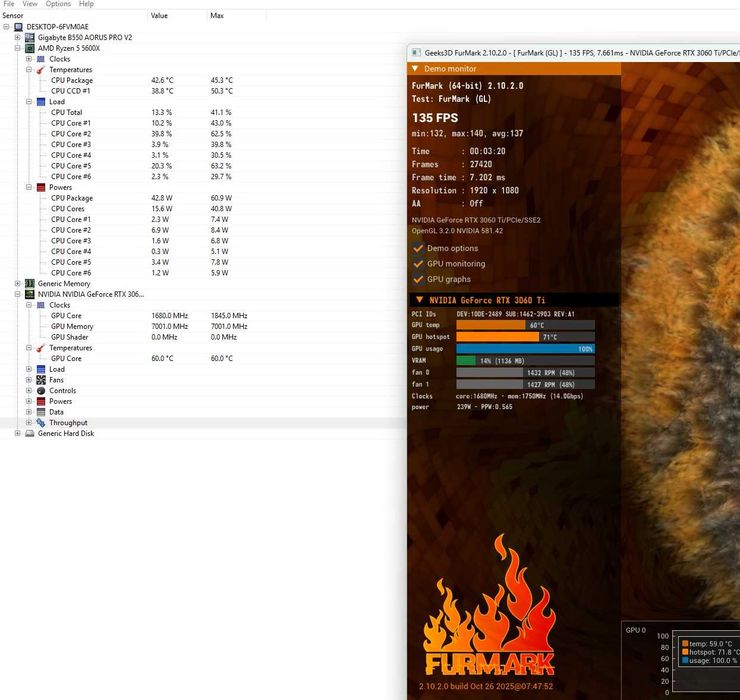Select the GPU Shader clock row
The height and width of the screenshot is (700, 740).
(x=203, y=337)
